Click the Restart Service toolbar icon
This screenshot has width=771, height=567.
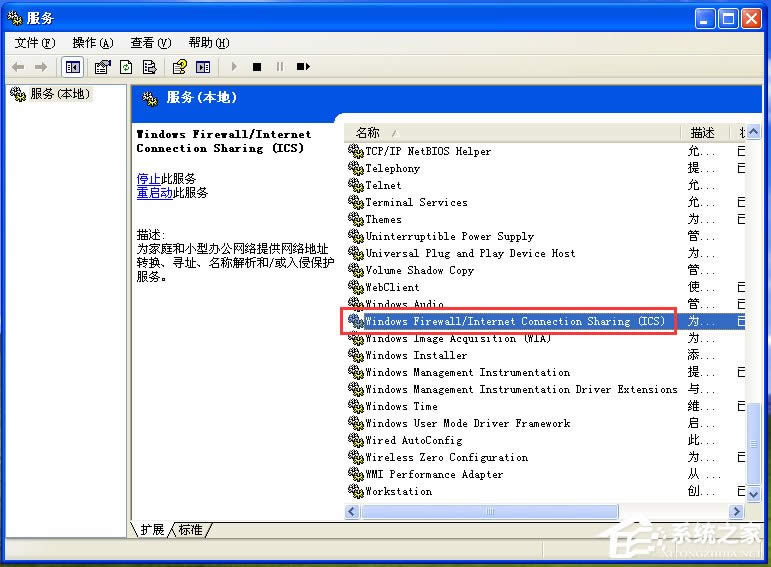click(303, 66)
